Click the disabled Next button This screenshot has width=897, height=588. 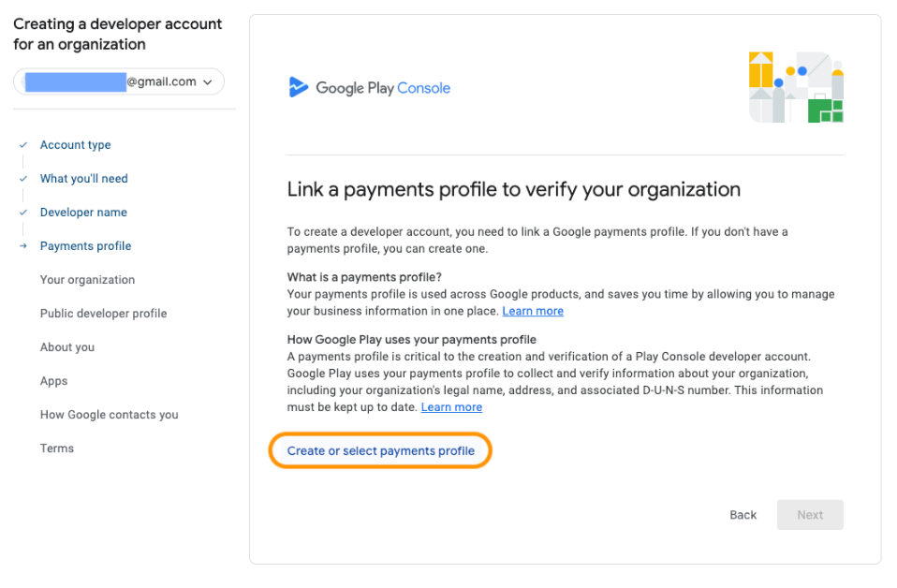[x=810, y=515]
